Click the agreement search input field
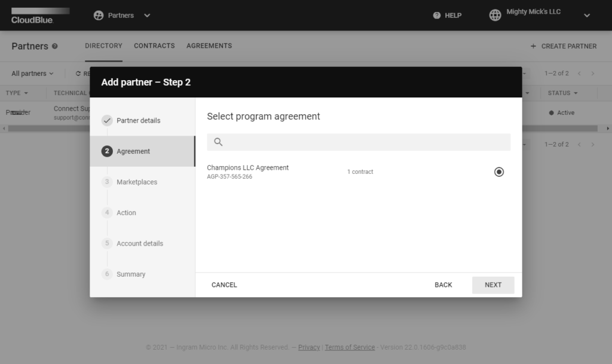Screen dimensions: 612x364 (359, 142)
